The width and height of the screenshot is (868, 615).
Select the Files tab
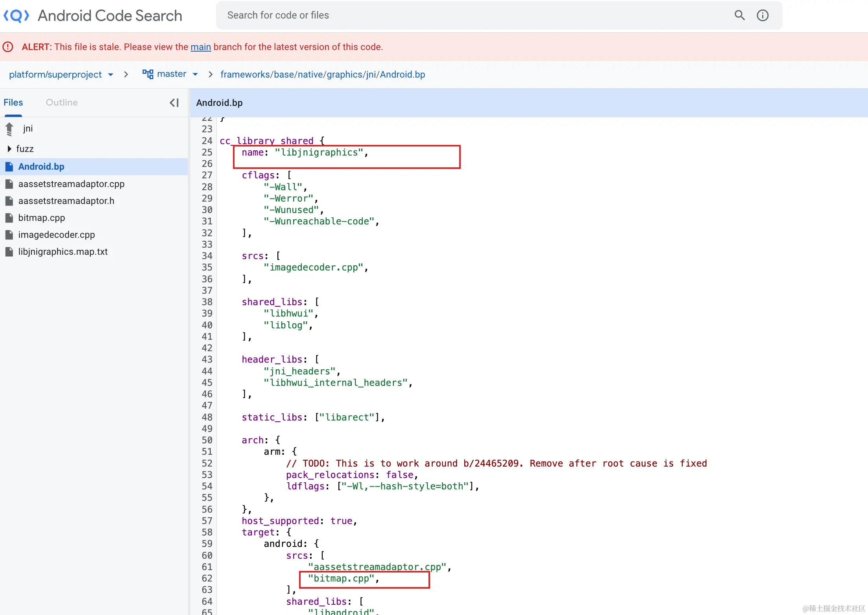click(x=13, y=102)
